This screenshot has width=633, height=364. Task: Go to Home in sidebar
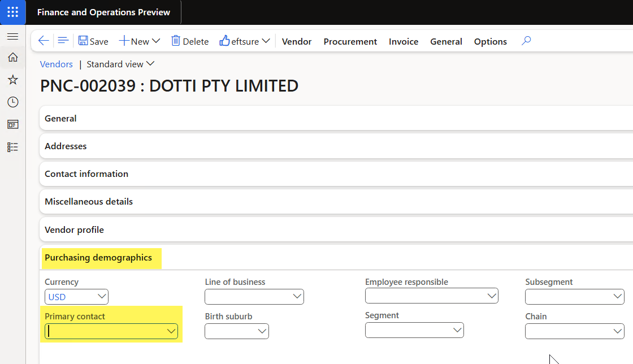13,57
